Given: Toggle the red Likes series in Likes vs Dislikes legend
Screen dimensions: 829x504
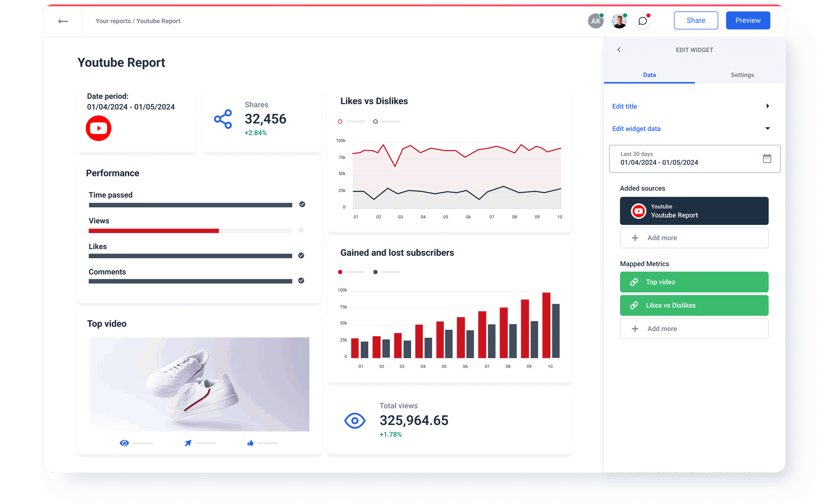Looking at the screenshot, I should tap(340, 121).
